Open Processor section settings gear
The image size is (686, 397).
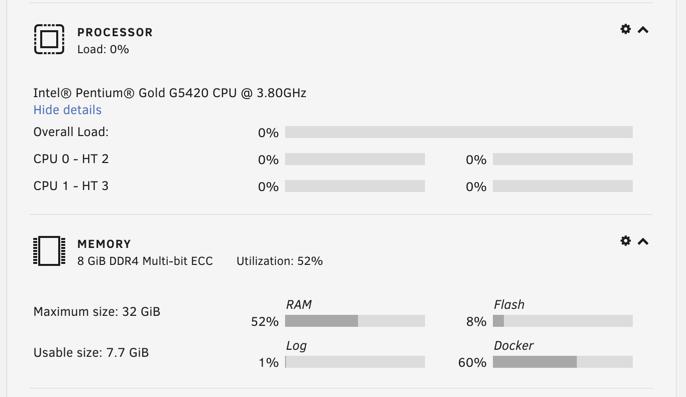click(626, 29)
